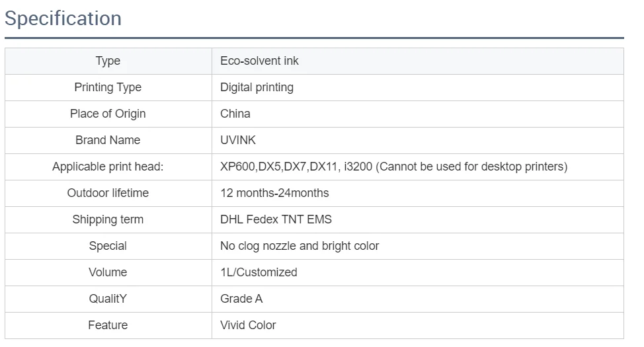
Task: Select the UVINK brand value
Action: click(x=238, y=140)
